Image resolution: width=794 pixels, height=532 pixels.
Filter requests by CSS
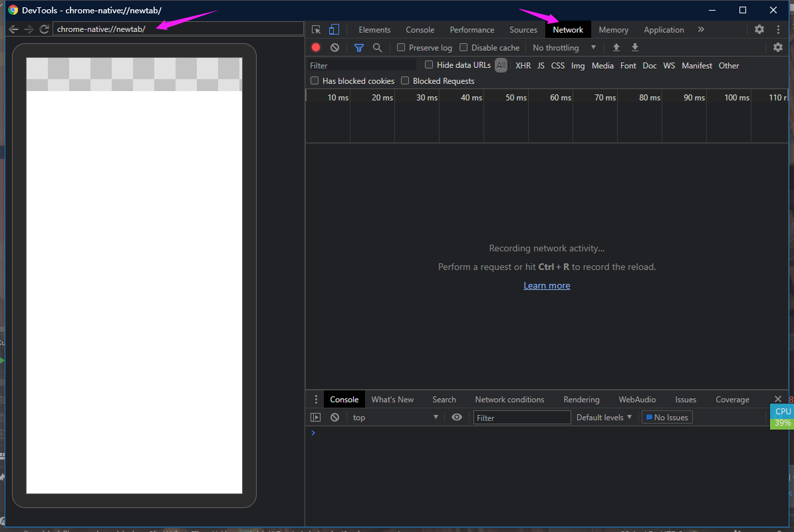557,66
